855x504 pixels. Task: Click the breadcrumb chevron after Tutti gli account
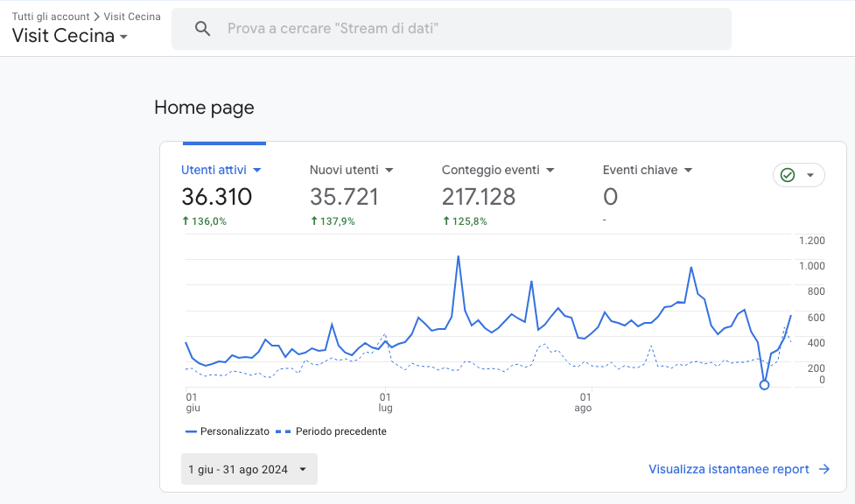click(x=96, y=17)
